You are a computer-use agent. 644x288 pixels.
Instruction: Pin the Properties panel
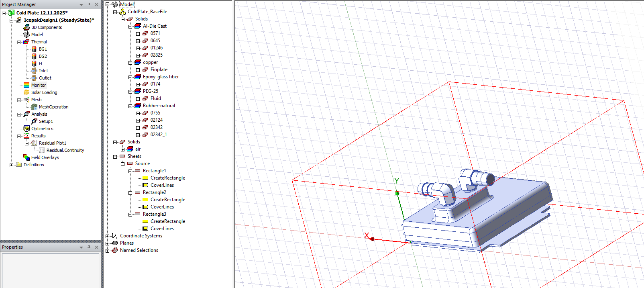[x=89, y=247]
